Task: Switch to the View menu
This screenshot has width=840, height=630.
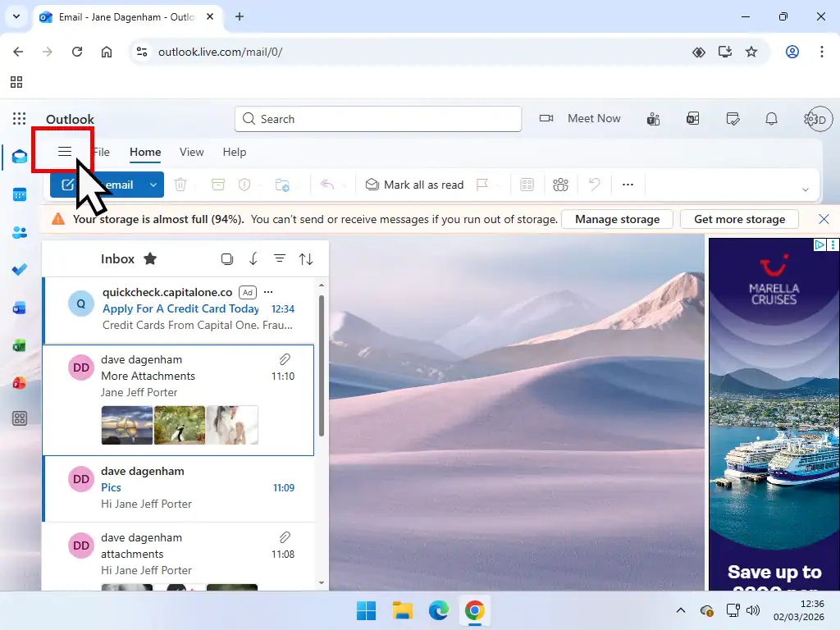Action: [191, 152]
